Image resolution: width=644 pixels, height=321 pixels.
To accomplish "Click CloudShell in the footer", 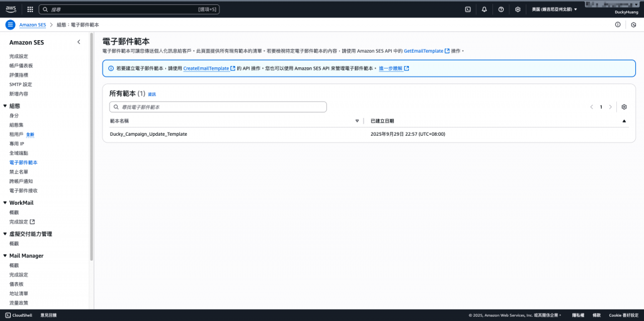I will pos(19,315).
